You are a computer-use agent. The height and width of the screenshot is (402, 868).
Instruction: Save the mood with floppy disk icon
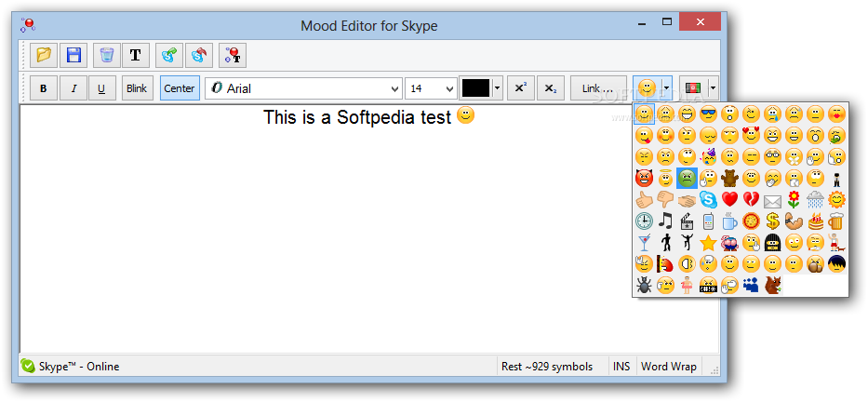(73, 55)
